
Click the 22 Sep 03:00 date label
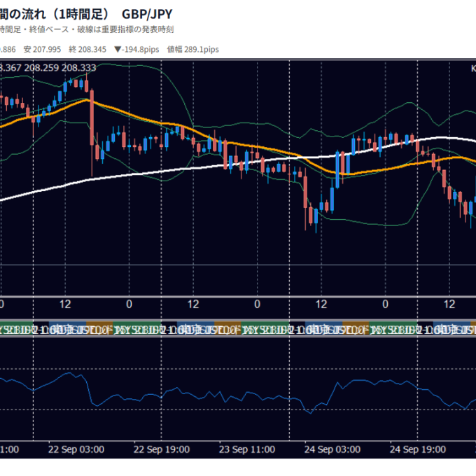(x=76, y=449)
